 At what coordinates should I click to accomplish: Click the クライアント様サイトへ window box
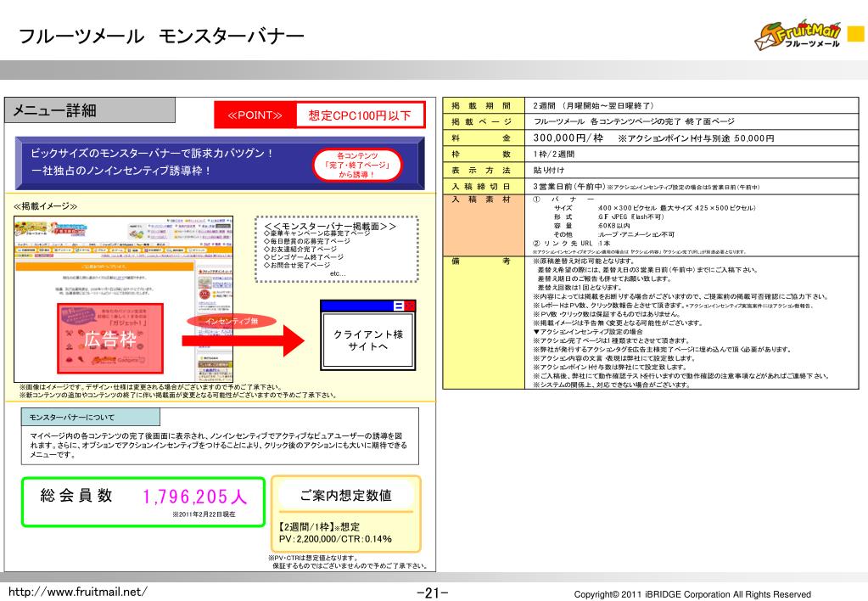click(x=367, y=334)
